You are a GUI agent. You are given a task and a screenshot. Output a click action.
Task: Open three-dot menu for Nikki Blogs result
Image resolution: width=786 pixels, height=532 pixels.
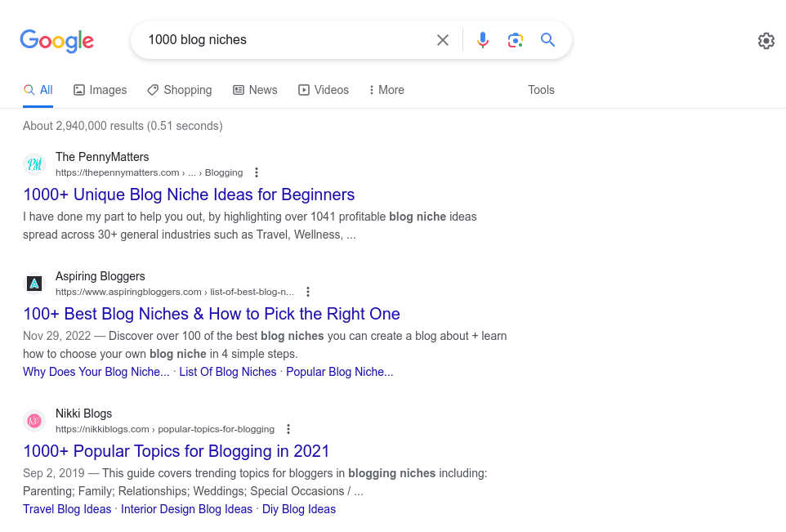288,429
